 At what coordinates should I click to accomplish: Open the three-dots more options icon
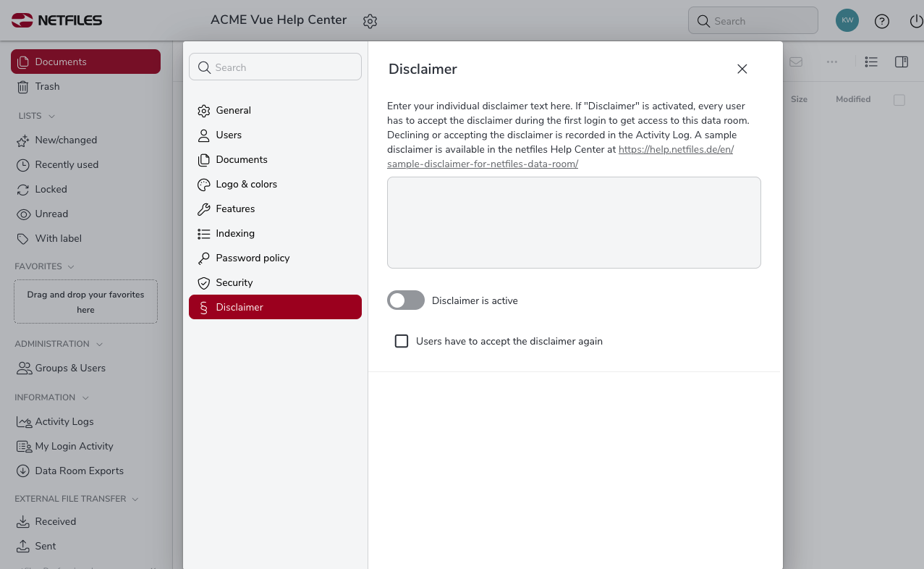click(832, 62)
